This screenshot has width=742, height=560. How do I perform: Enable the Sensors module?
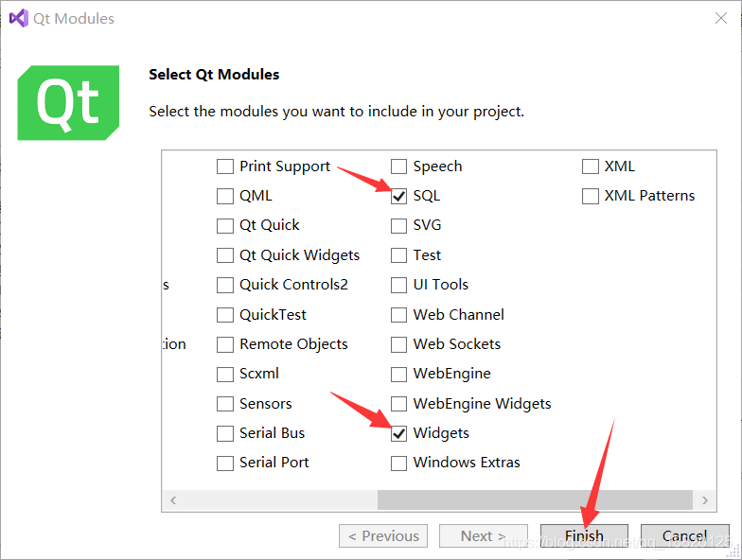click(225, 404)
